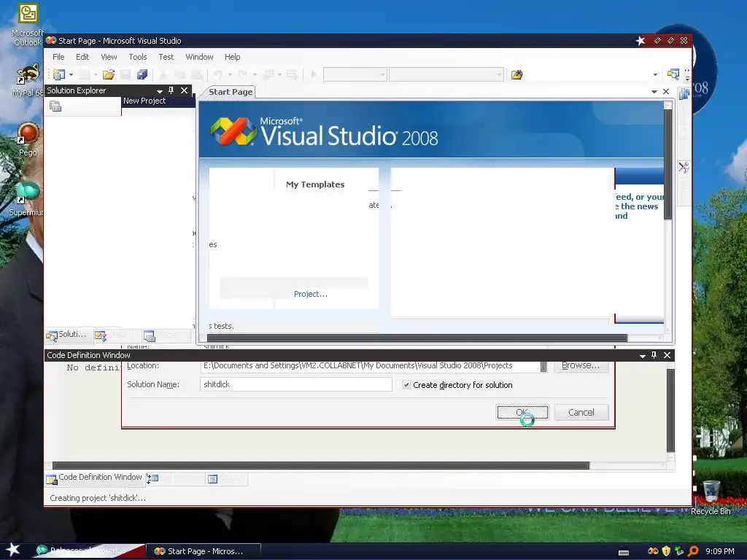
Task: Toggle Create directory for solution checkbox
Action: tap(406, 385)
